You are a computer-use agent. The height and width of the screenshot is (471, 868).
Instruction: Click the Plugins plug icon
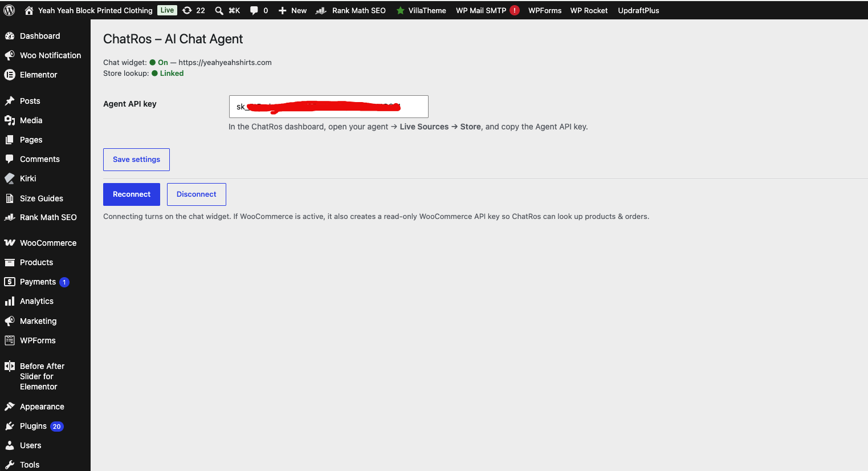[10, 426]
